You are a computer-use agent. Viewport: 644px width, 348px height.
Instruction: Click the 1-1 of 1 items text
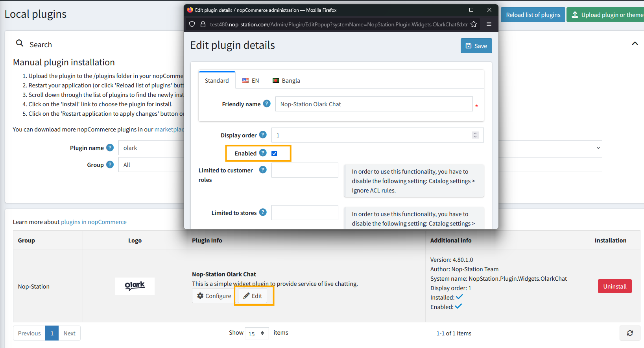click(x=454, y=333)
